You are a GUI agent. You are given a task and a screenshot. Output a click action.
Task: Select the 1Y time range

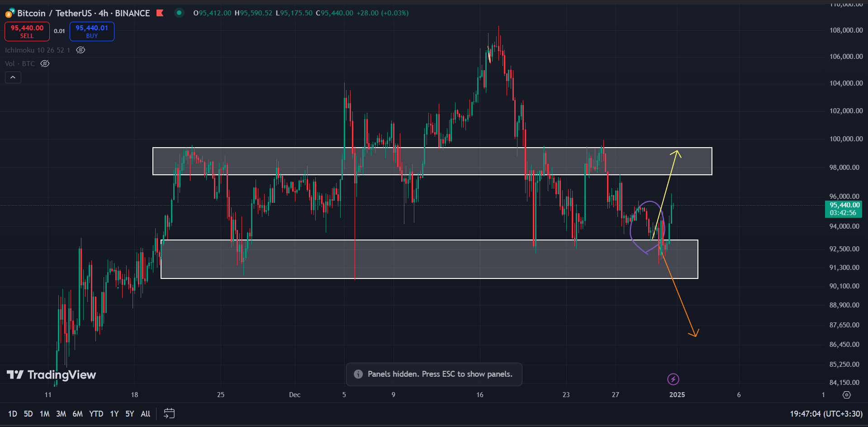(114, 413)
